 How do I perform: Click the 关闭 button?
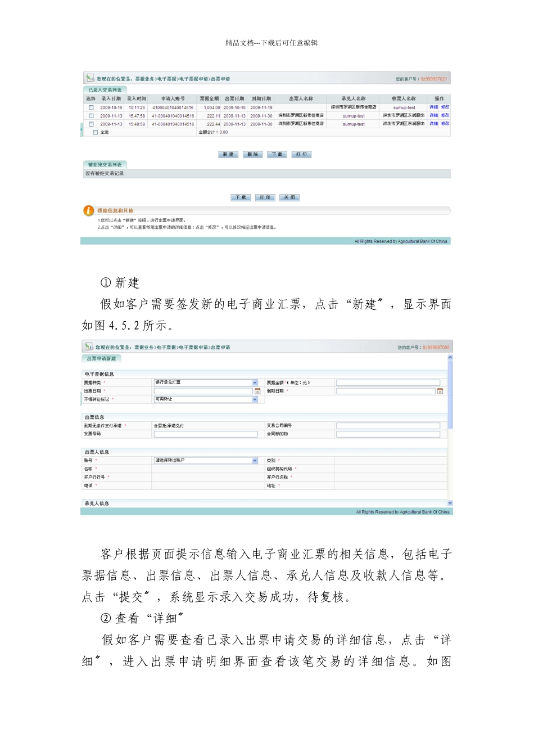point(289,197)
